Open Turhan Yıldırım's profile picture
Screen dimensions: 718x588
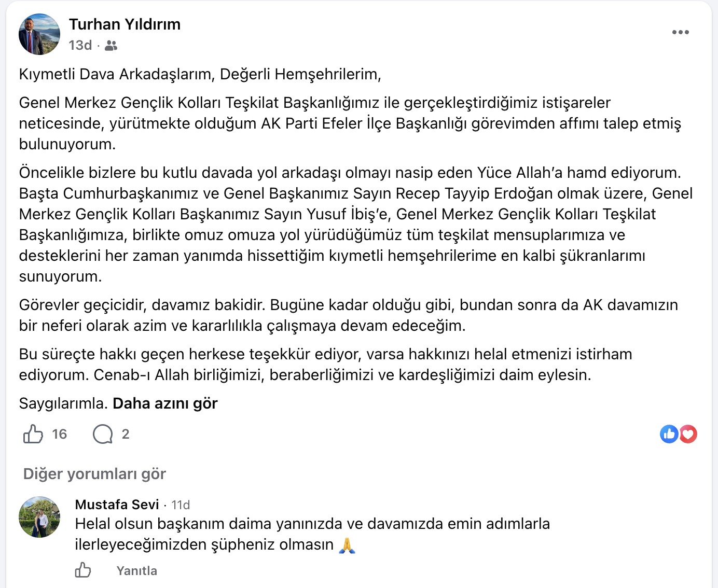[x=39, y=34]
